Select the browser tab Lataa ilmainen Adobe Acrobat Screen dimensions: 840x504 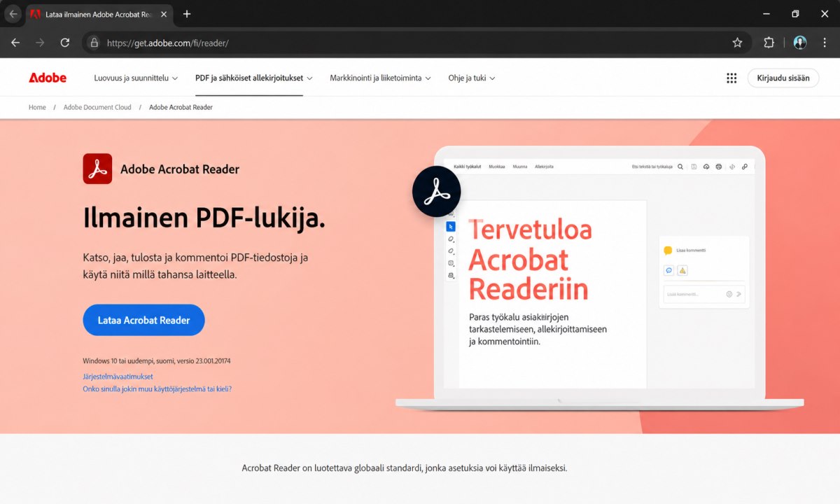tap(98, 14)
